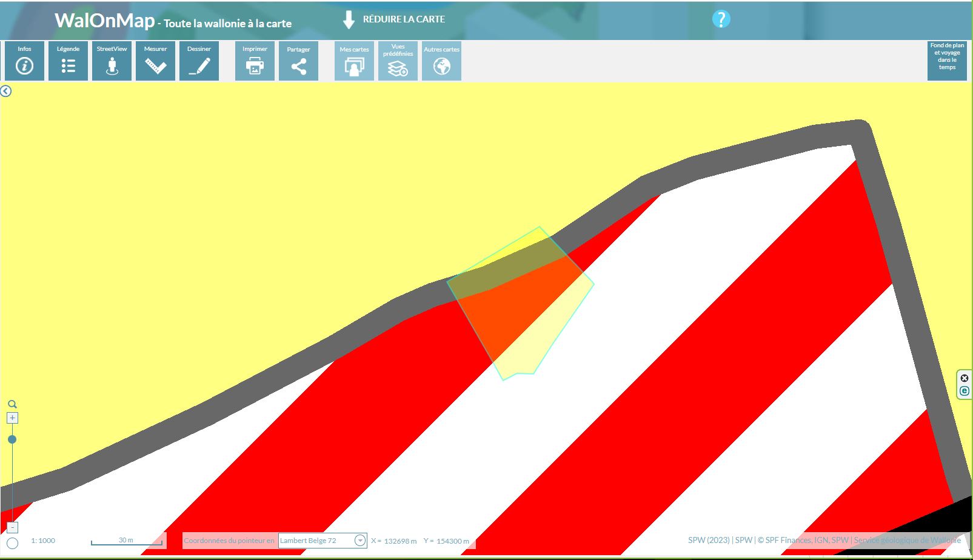Open the Infos tool

24,61
